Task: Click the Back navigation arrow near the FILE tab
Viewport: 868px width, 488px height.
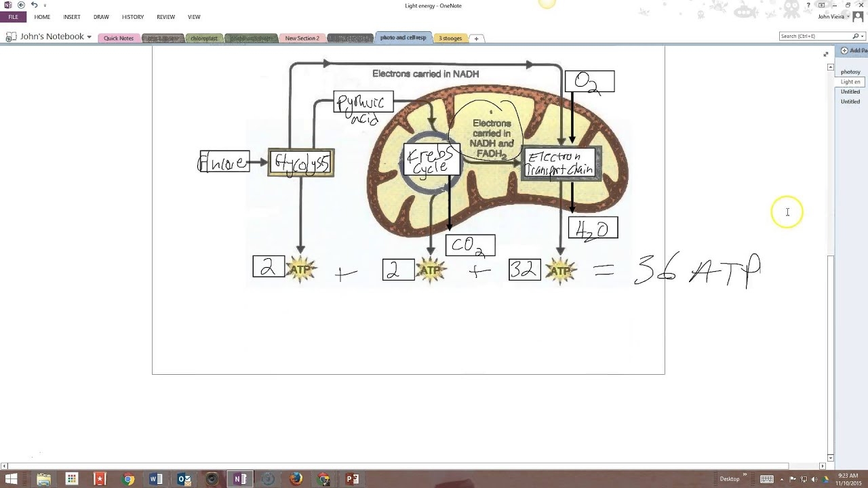Action: 20,5
